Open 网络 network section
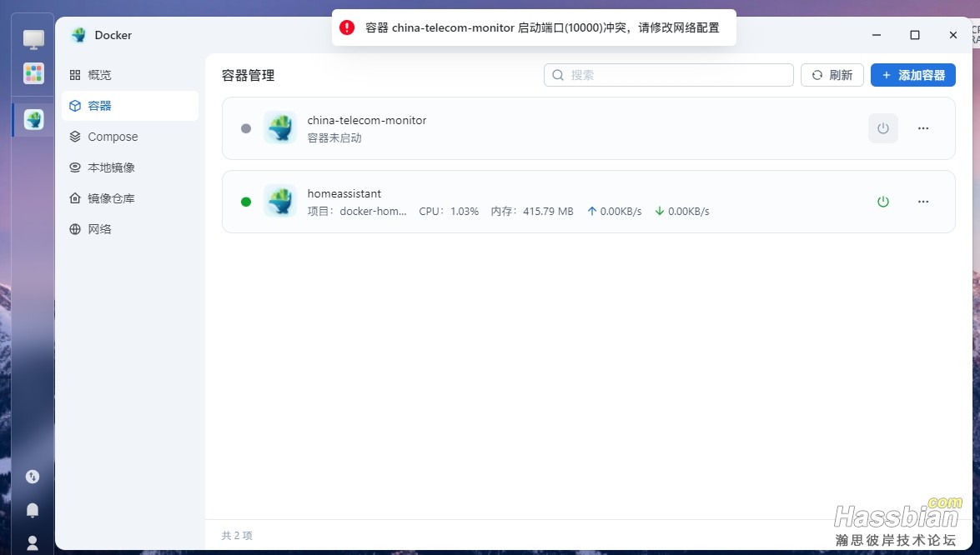 (130, 229)
